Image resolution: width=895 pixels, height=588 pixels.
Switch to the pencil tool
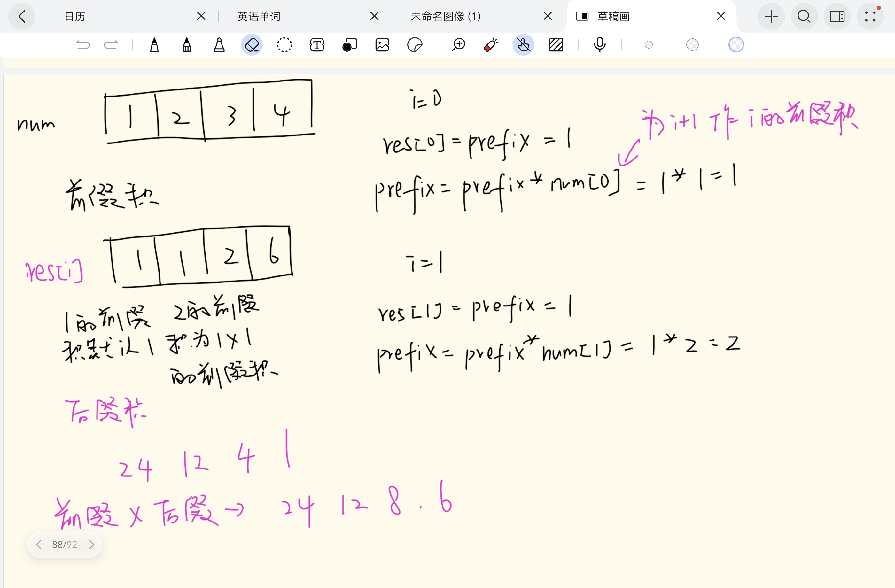click(x=187, y=45)
